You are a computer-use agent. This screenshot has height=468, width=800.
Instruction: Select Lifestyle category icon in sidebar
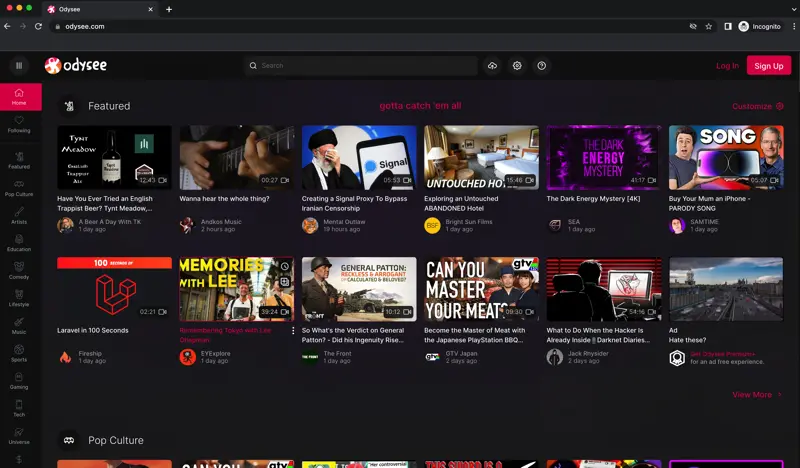pyautogui.click(x=19, y=294)
